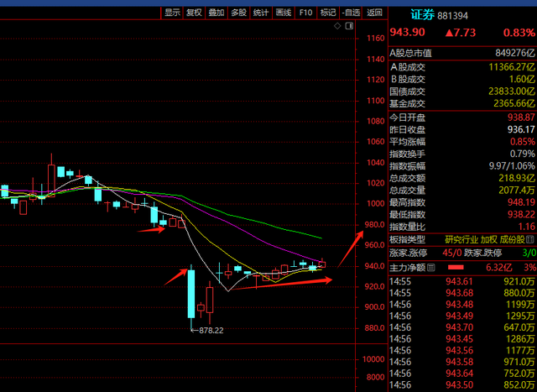Viewport: 537px width, 392px height.
Task: Select the tick row priced 943.68
Action: [462, 293]
